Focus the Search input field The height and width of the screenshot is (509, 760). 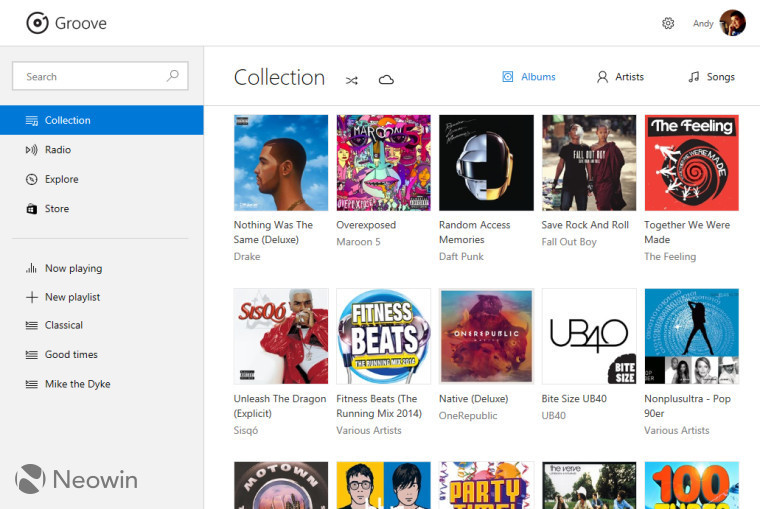point(100,76)
